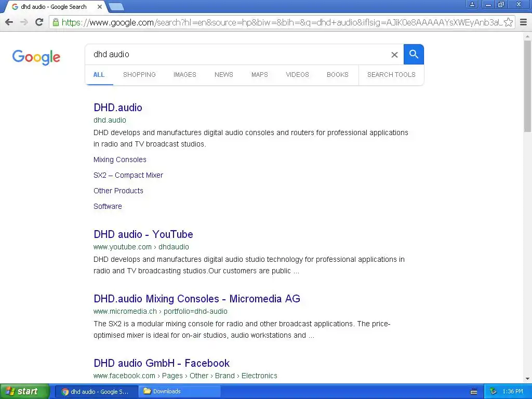Switch to the BOOKS tab
Image resolution: width=532 pixels, height=399 pixels.
338,75
